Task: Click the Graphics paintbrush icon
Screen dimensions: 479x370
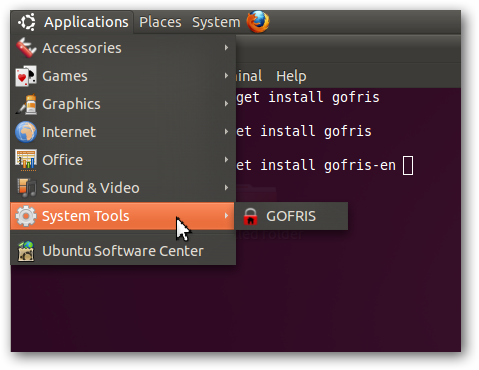Action: click(x=26, y=104)
